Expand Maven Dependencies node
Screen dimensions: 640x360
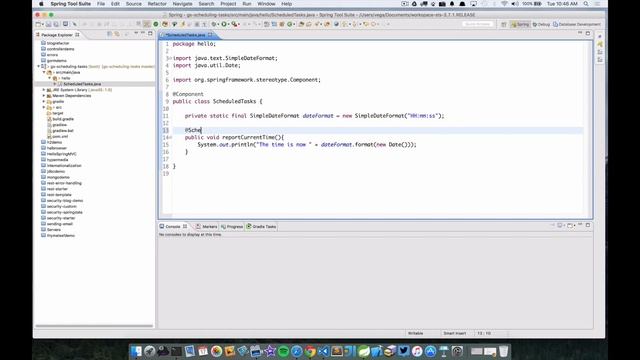tap(44, 96)
